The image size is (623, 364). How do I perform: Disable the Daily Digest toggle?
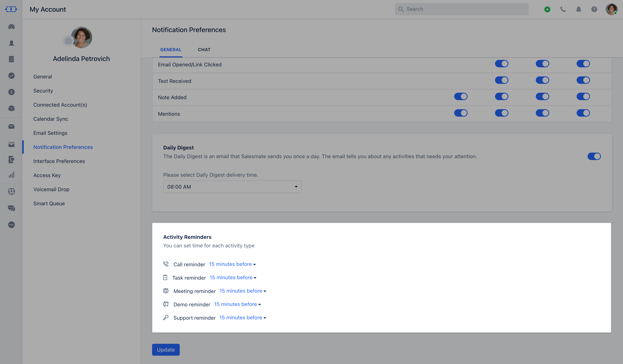point(594,156)
